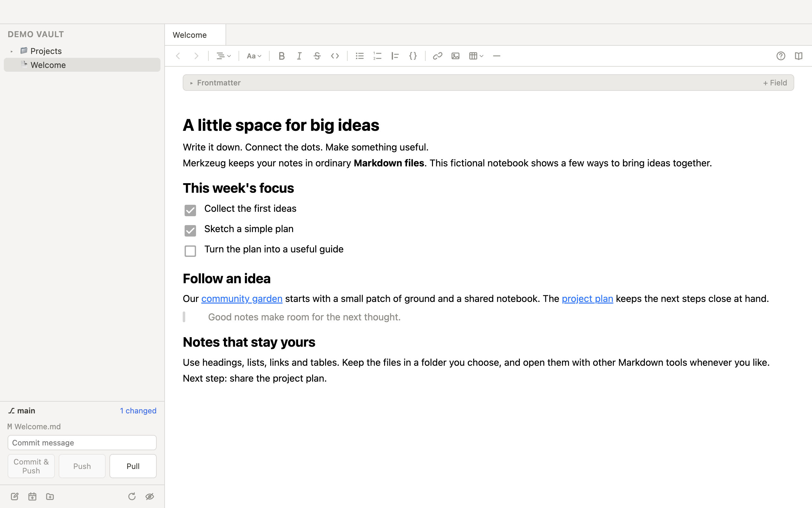Insert a code block with braces icon
This screenshot has width=812, height=508.
tap(413, 56)
